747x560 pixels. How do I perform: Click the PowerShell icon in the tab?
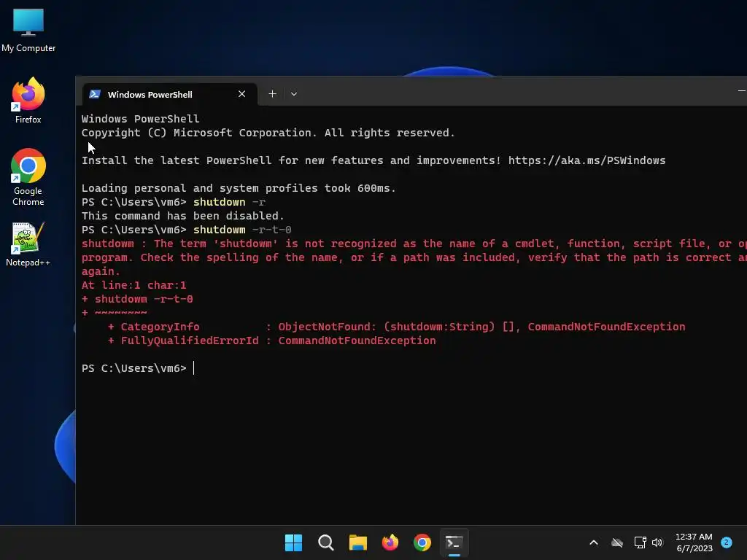tap(95, 94)
